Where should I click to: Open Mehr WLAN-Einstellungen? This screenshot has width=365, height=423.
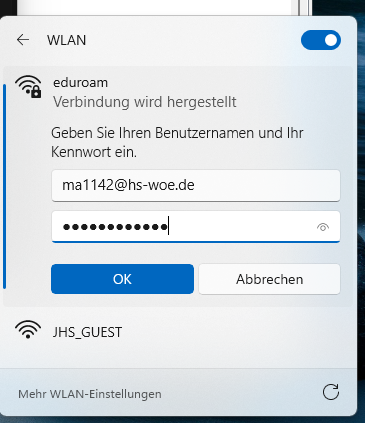click(x=90, y=394)
